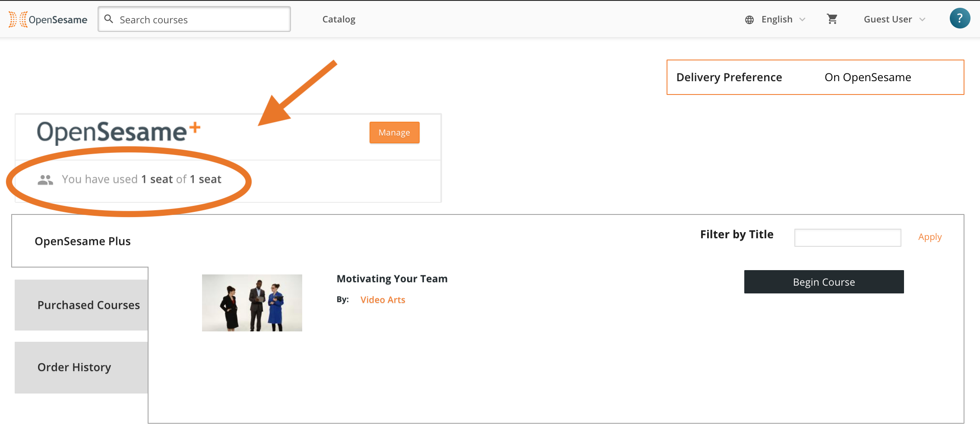Viewport: 980px width, 441px height.
Task: Click the OpenSesame logo in header
Action: [48, 19]
